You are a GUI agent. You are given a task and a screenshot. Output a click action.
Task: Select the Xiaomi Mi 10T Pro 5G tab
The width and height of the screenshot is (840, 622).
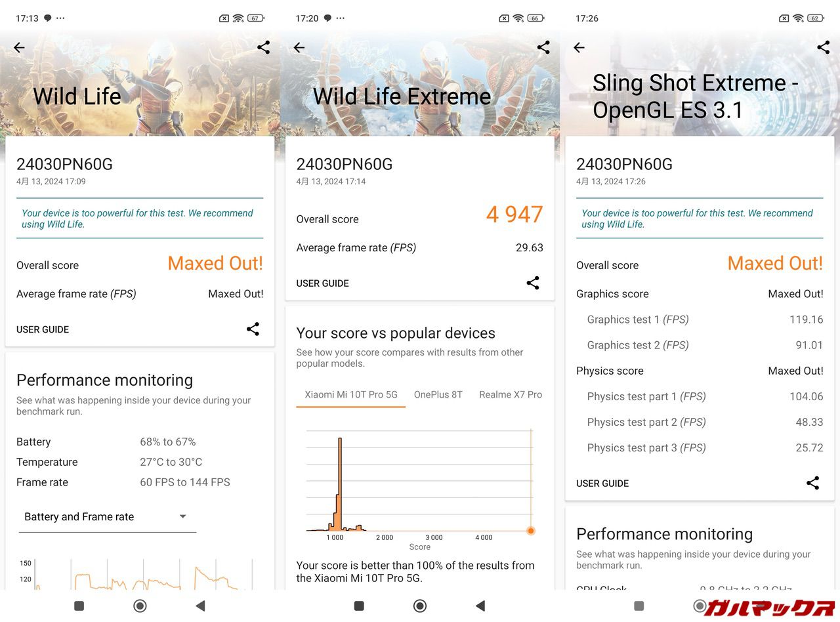[351, 394]
